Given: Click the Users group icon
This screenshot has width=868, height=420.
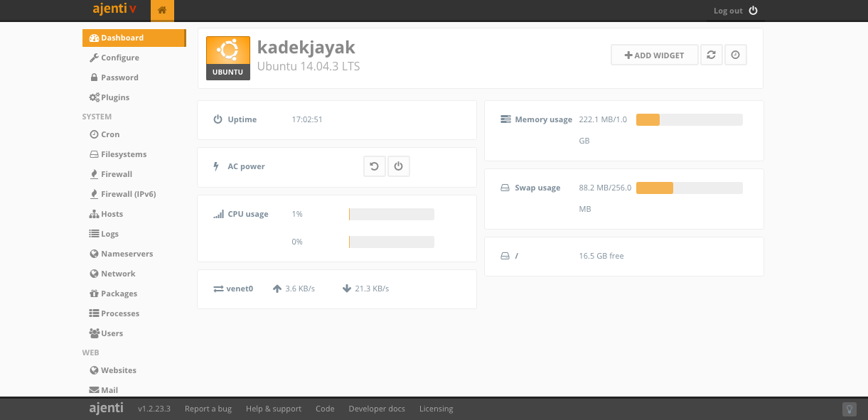Looking at the screenshot, I should [x=94, y=333].
